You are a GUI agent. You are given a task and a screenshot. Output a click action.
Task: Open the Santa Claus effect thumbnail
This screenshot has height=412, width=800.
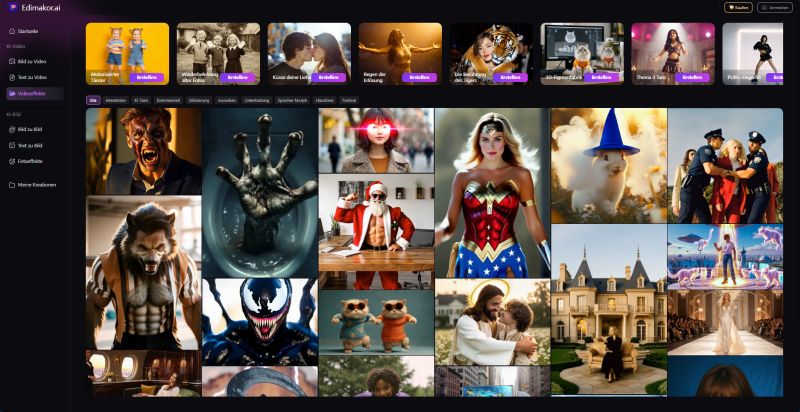click(x=376, y=218)
